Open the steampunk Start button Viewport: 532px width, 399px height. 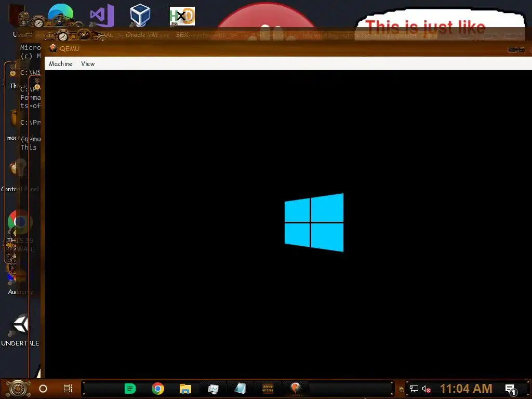[x=18, y=389]
